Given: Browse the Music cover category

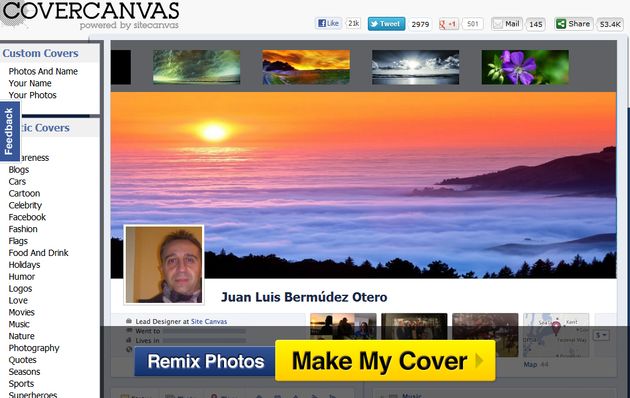Looking at the screenshot, I should tap(19, 324).
